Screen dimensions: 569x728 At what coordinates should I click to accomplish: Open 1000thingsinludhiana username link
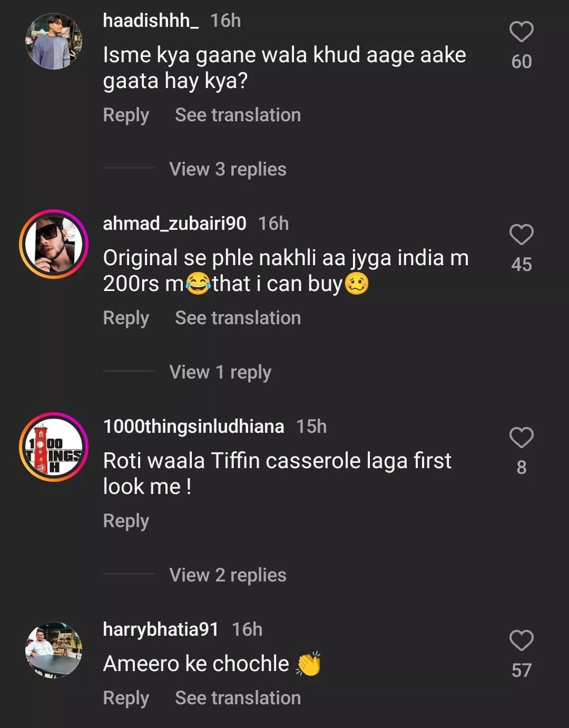pos(193,426)
